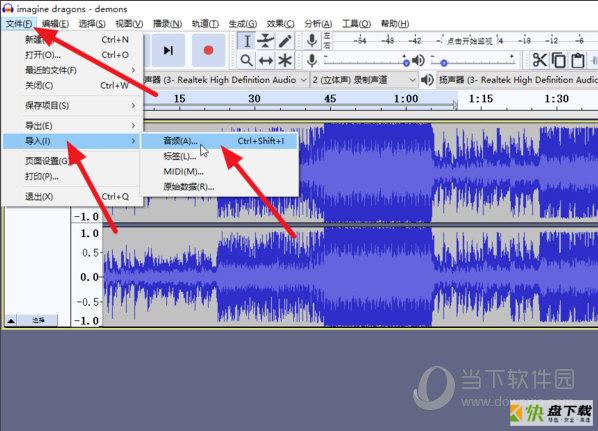The image size is (598, 431).
Task: Select the Time Shift tool
Action: coord(265,60)
